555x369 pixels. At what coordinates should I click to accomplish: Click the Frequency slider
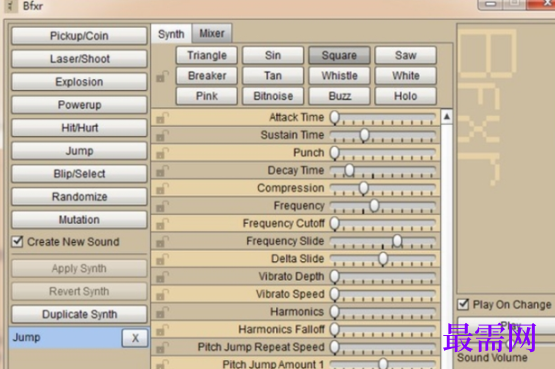tap(383, 206)
